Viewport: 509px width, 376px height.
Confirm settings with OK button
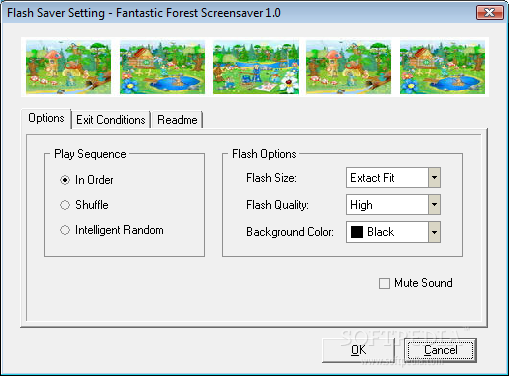358,350
